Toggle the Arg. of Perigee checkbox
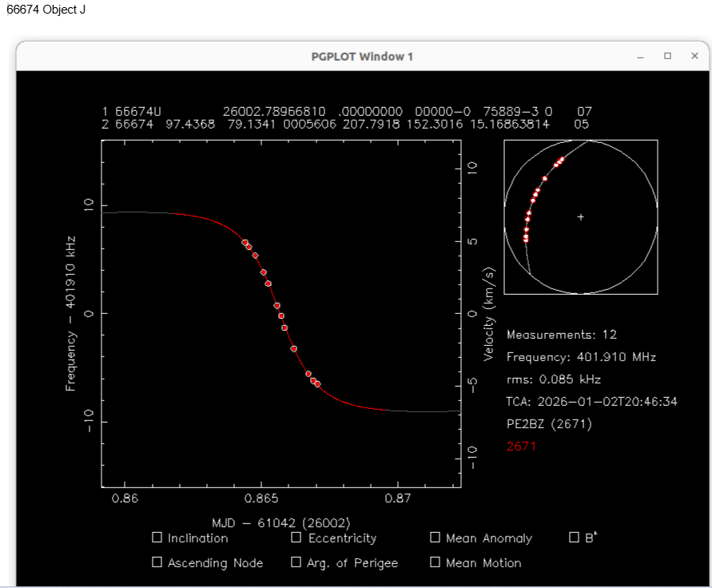Viewport: 712px width, 588px height. (x=296, y=562)
